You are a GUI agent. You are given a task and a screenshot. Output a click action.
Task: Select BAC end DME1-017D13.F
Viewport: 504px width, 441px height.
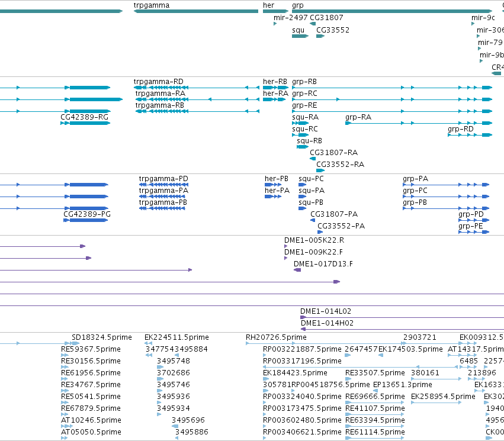[297, 270]
